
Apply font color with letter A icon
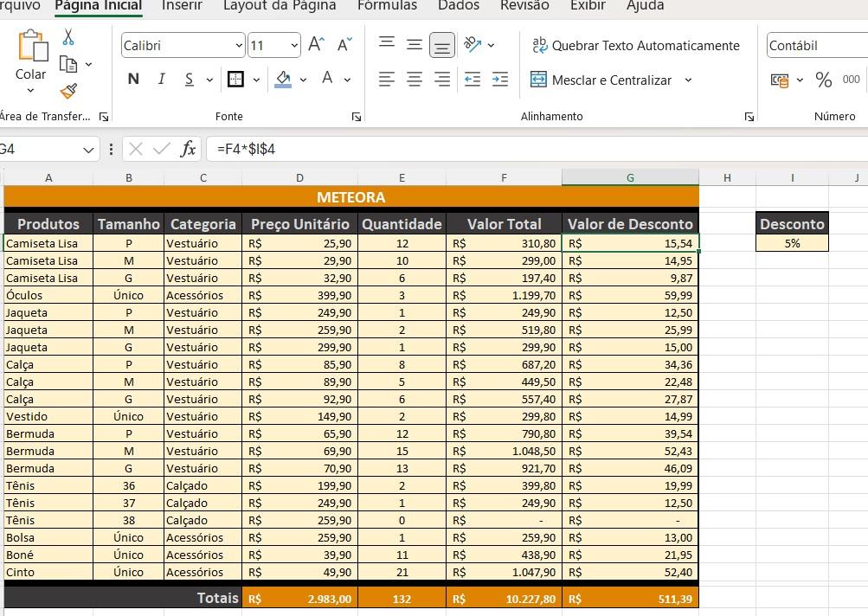[x=327, y=79]
